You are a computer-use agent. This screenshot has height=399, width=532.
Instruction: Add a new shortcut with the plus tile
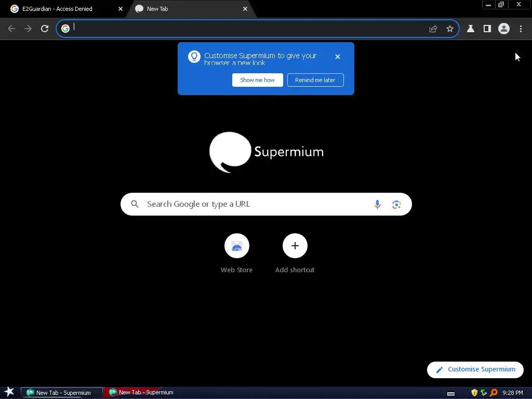pyautogui.click(x=295, y=246)
